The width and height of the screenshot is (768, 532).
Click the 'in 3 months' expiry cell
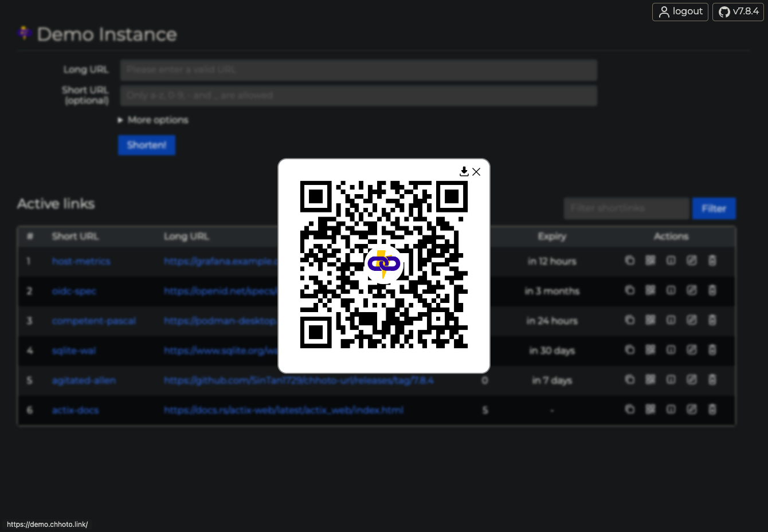coord(552,291)
